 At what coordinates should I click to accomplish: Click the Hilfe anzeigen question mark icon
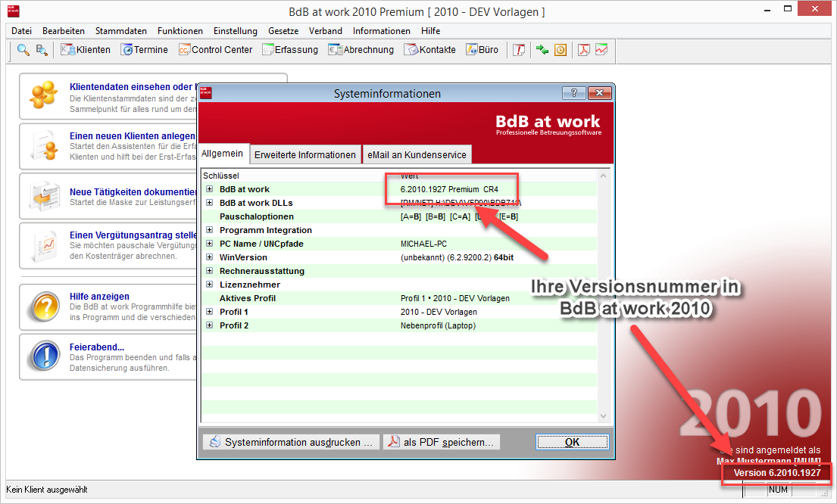pyautogui.click(x=45, y=306)
